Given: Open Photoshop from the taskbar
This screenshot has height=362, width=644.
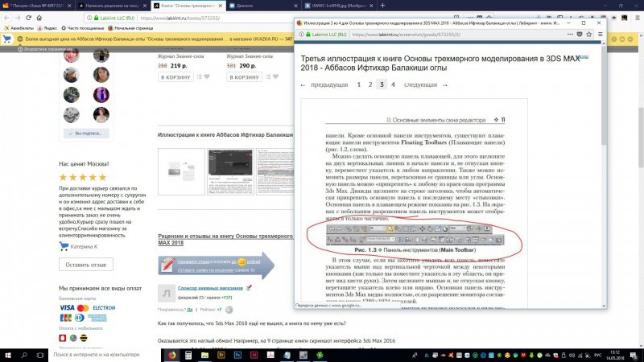Looking at the screenshot, I should coord(237,355).
